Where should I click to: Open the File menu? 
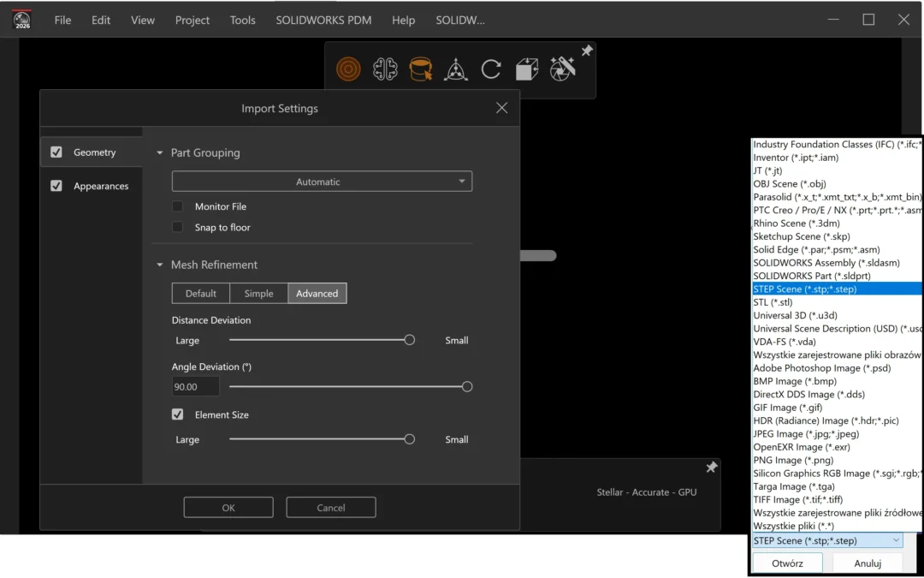(62, 20)
